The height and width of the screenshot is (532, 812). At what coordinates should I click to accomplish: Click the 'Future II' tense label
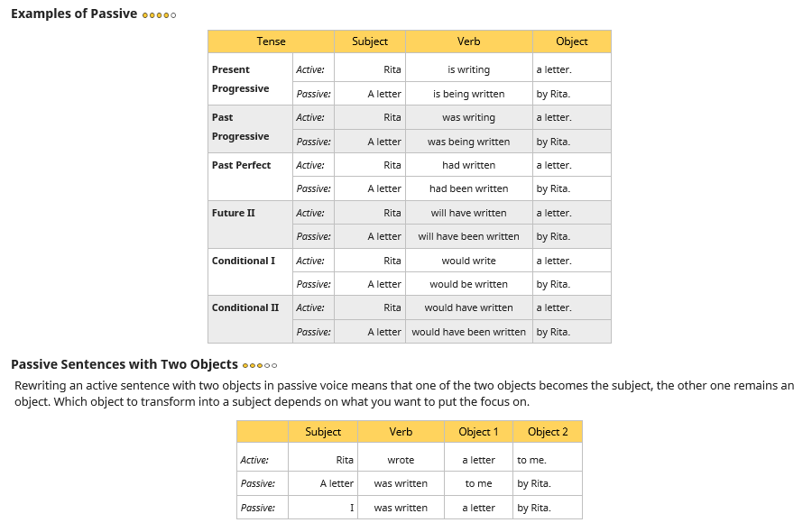[x=234, y=213]
